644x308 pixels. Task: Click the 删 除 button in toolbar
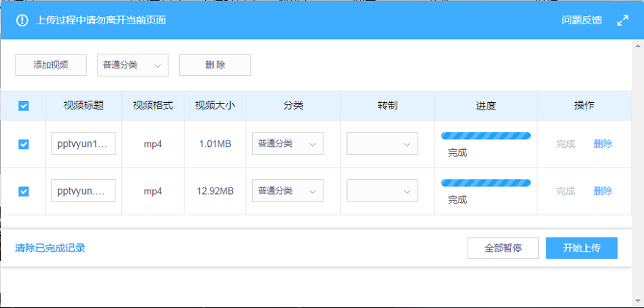tap(215, 65)
